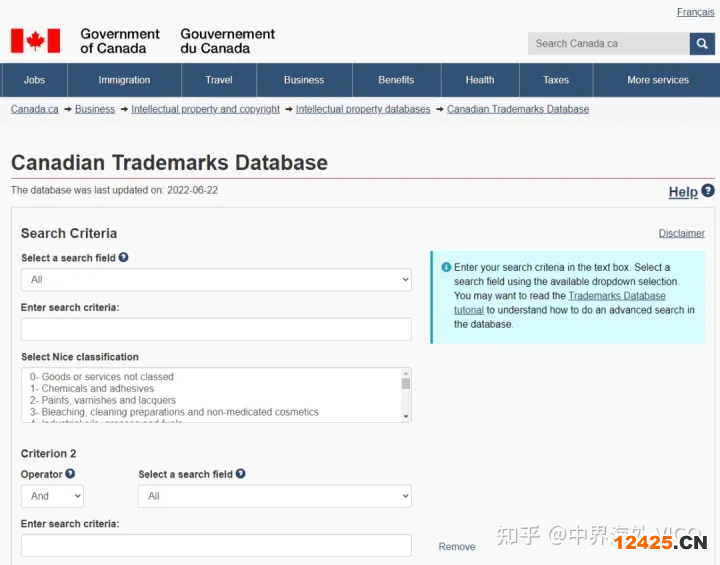The width and height of the screenshot is (720, 565).
Task: Click the info icon in the blue notice
Action: 446,267
